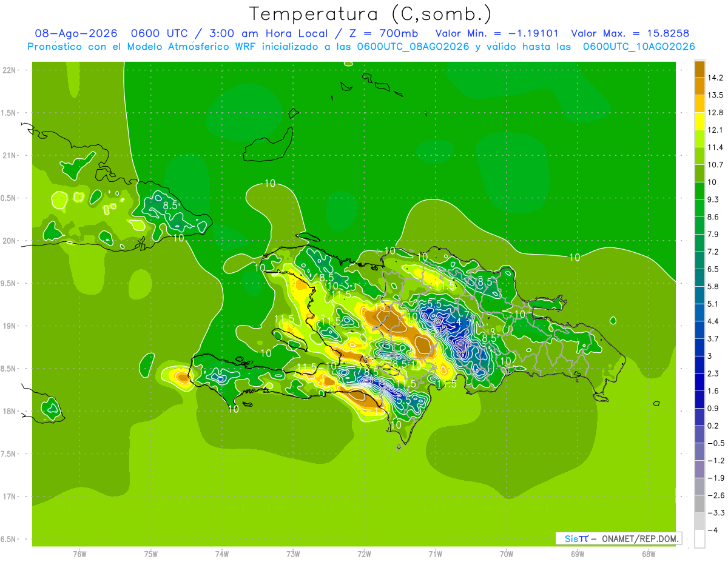
Task: Click the '69W' longitude axis label
Action: tap(577, 555)
